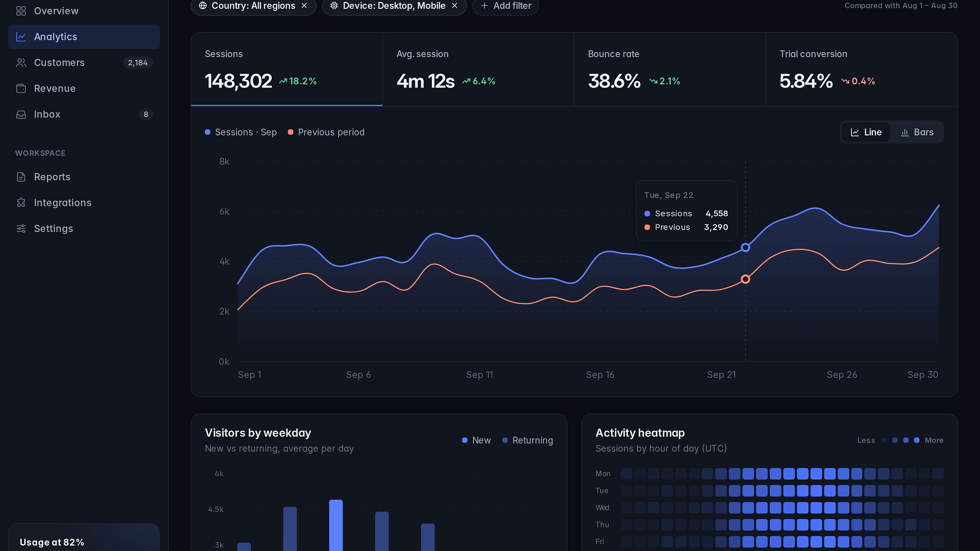980x551 pixels.
Task: Open the Device: Desktop, Mobile filter dropdown
Action: tap(394, 6)
